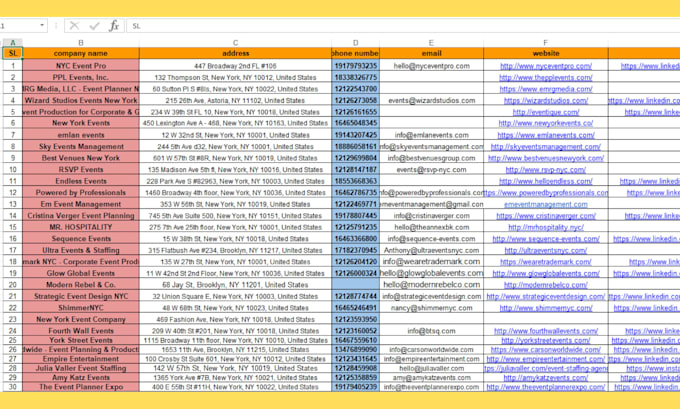Select the MR. HOSPITALITY cell
680x409 pixels.
pos(81,227)
